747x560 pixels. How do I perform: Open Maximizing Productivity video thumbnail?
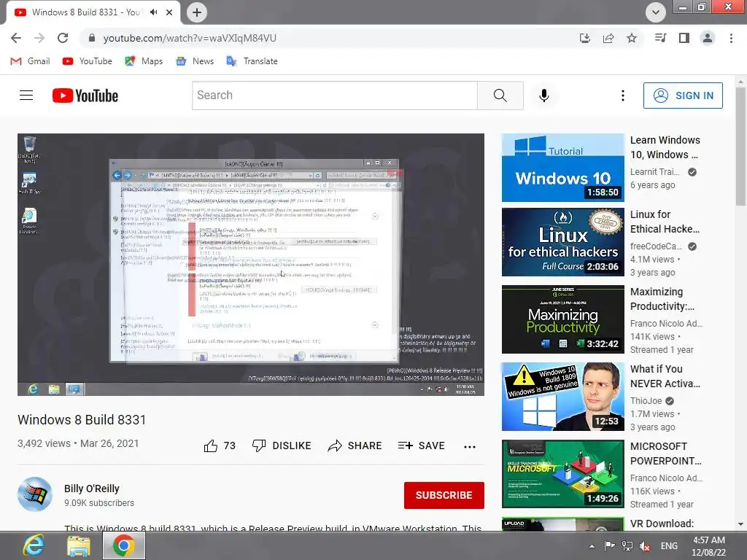[x=562, y=319]
